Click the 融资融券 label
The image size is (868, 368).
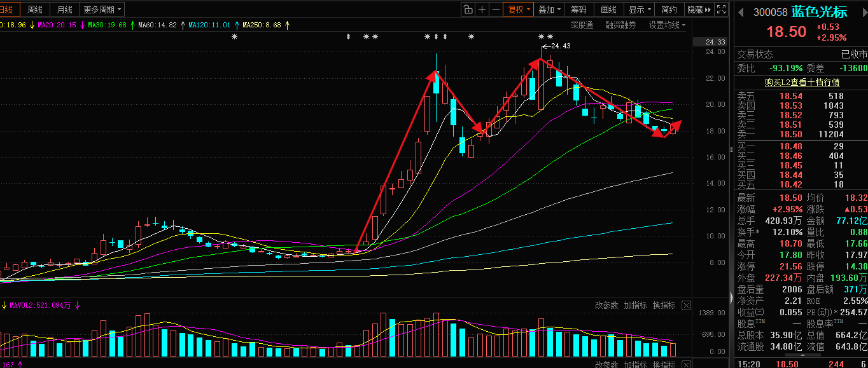point(620,25)
